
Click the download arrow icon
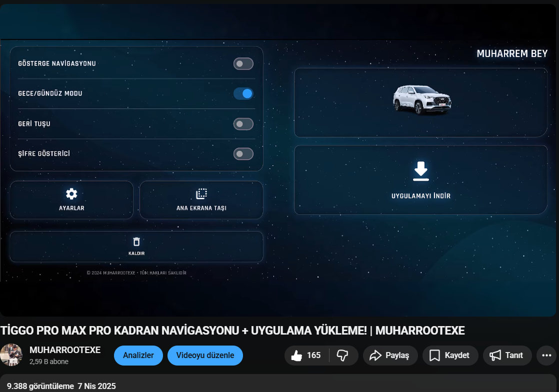pyautogui.click(x=421, y=171)
